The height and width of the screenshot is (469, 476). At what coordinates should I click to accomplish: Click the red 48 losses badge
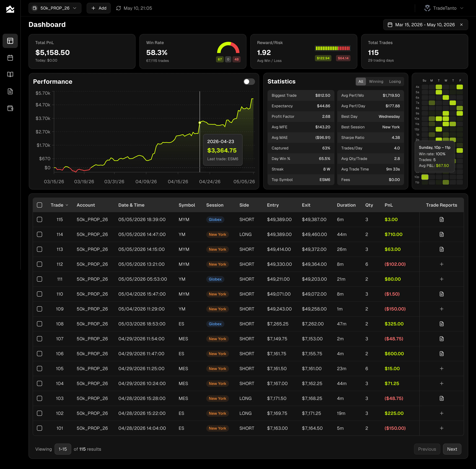coord(237,59)
